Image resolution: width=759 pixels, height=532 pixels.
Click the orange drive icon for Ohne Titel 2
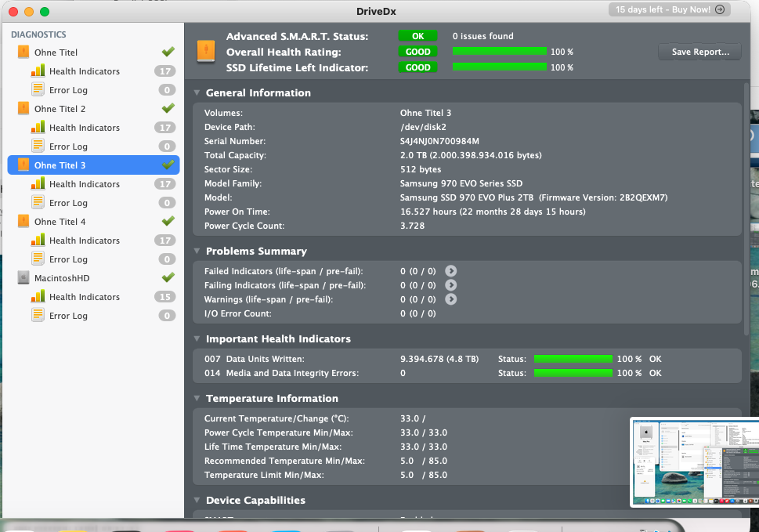point(23,109)
